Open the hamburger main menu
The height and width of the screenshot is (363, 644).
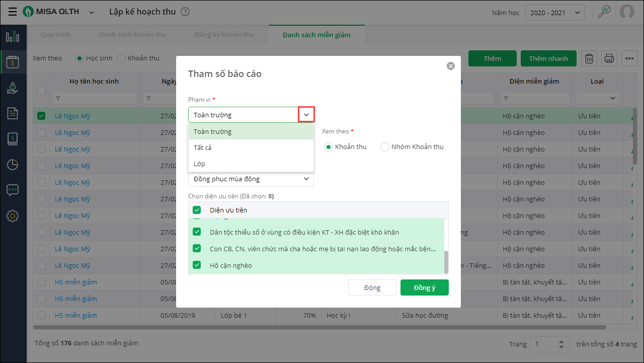tap(13, 12)
